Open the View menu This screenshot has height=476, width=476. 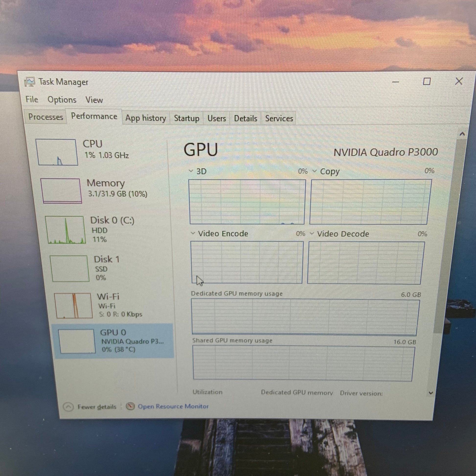click(x=94, y=100)
